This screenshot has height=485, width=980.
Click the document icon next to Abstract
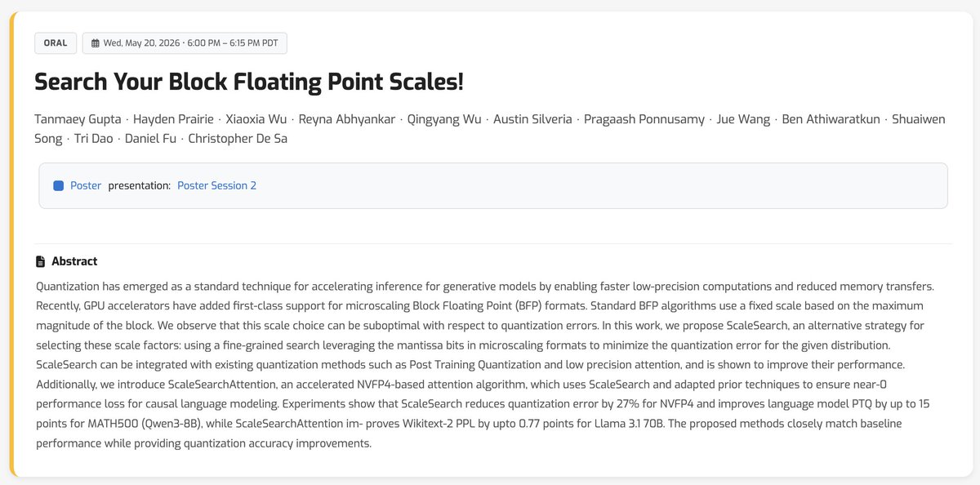tap(40, 261)
